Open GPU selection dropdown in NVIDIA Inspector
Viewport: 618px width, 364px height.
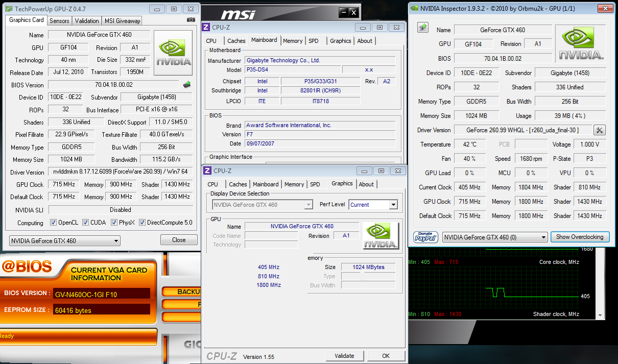tap(494, 237)
